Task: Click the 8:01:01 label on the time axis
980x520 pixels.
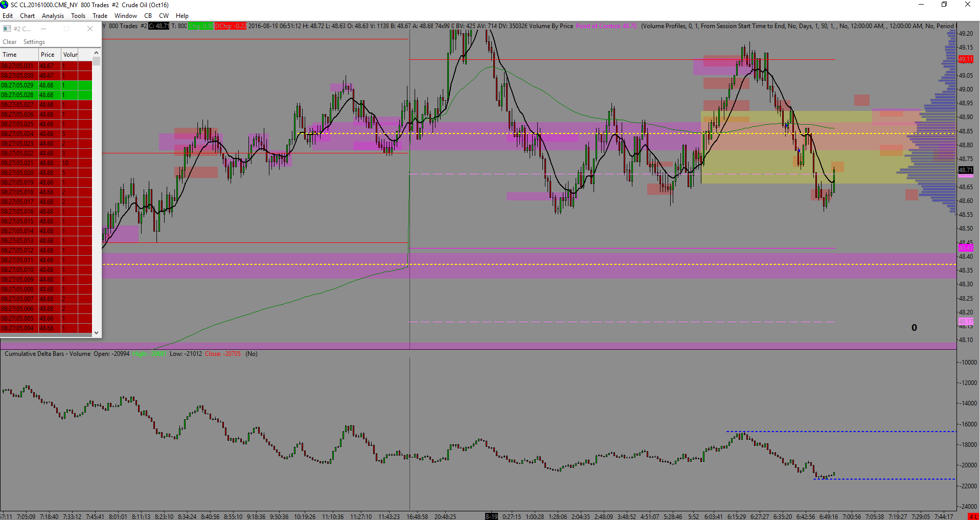Action: [118, 516]
